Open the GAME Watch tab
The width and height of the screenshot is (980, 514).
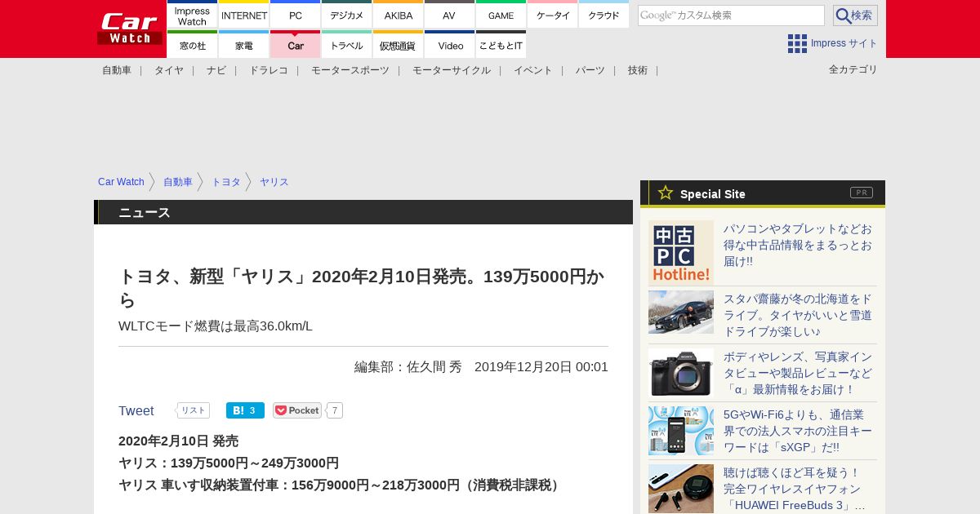pyautogui.click(x=501, y=15)
